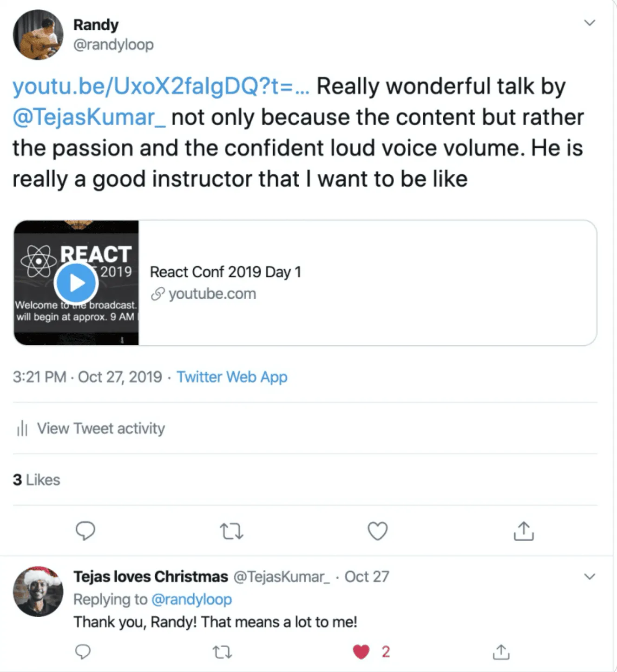This screenshot has width=617, height=672.
Task: Play the React Conf 2019 video
Action: (76, 283)
